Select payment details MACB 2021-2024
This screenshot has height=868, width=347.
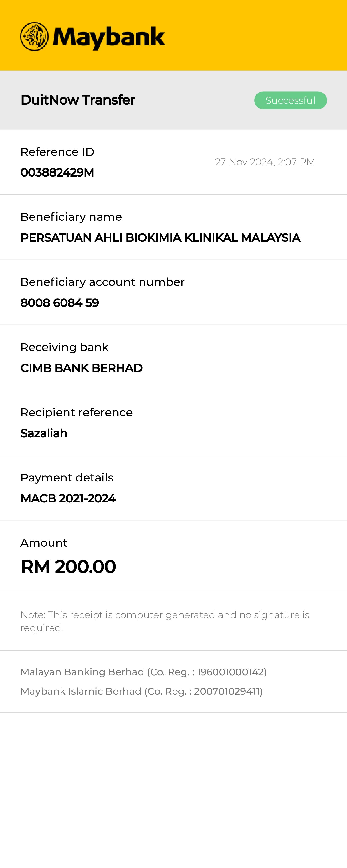tap(68, 498)
